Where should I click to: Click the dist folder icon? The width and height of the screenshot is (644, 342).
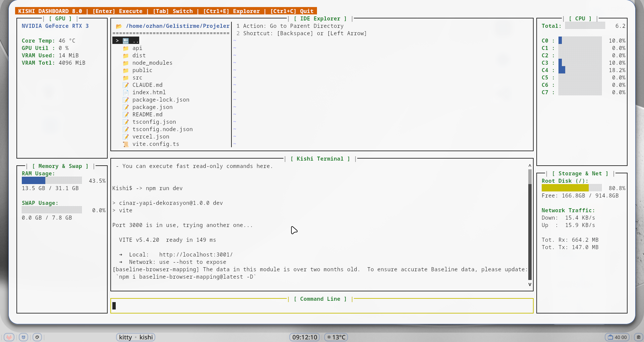tap(126, 56)
